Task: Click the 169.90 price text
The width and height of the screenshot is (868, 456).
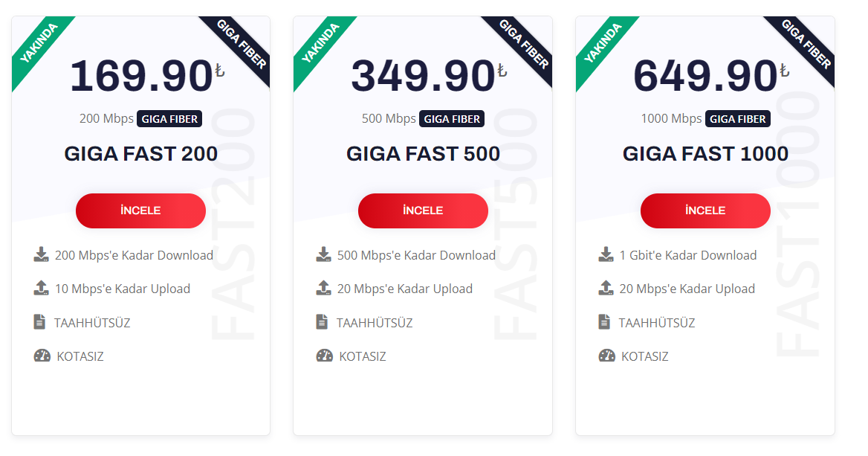Action: click(x=141, y=76)
